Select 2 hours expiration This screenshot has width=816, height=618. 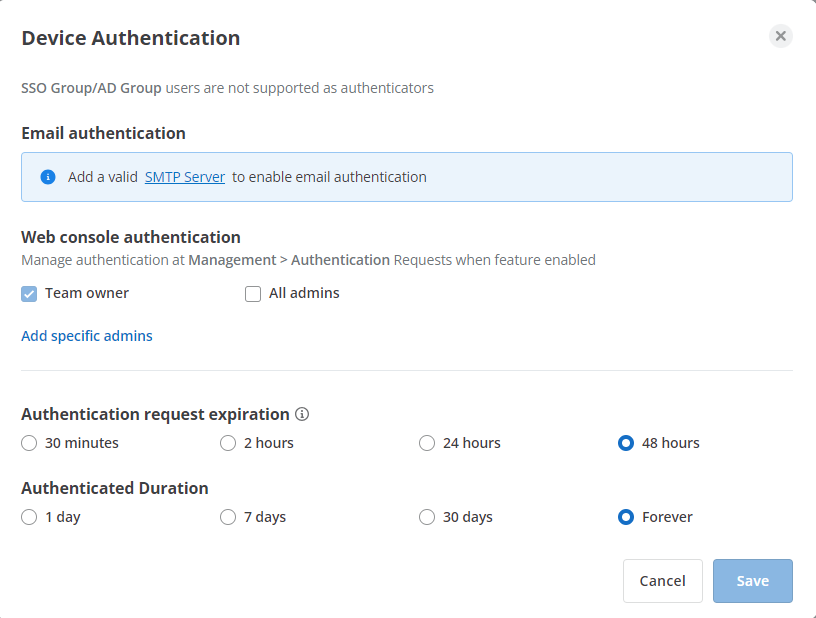[228, 443]
